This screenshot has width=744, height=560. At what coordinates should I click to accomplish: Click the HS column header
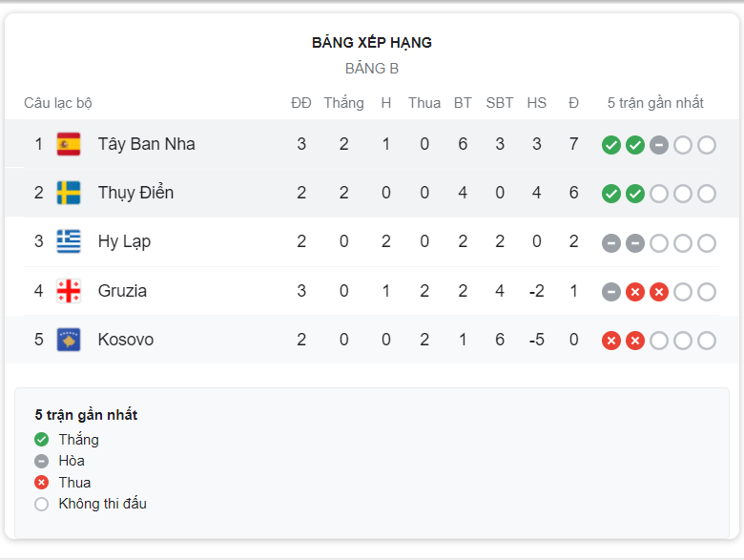pyautogui.click(x=537, y=103)
